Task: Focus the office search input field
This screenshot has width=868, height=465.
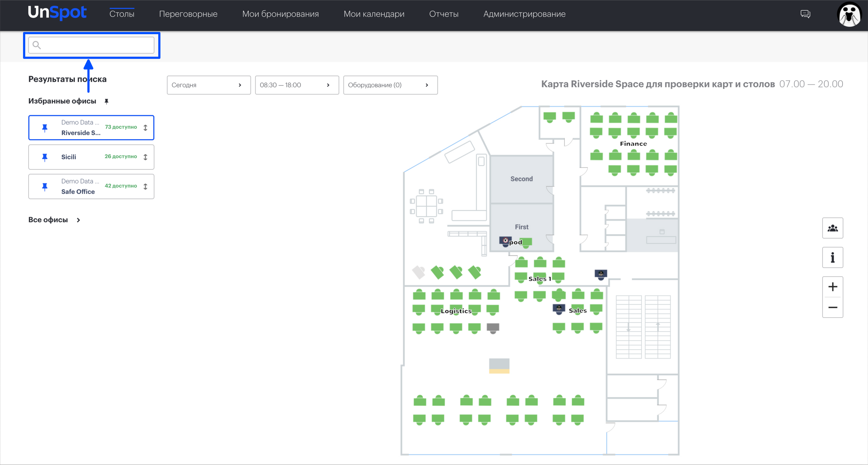Action: pyautogui.click(x=91, y=45)
